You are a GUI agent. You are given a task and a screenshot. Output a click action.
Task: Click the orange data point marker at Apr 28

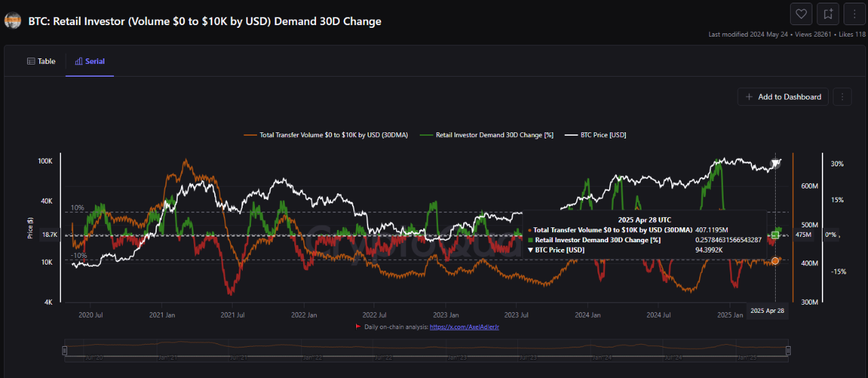775,261
